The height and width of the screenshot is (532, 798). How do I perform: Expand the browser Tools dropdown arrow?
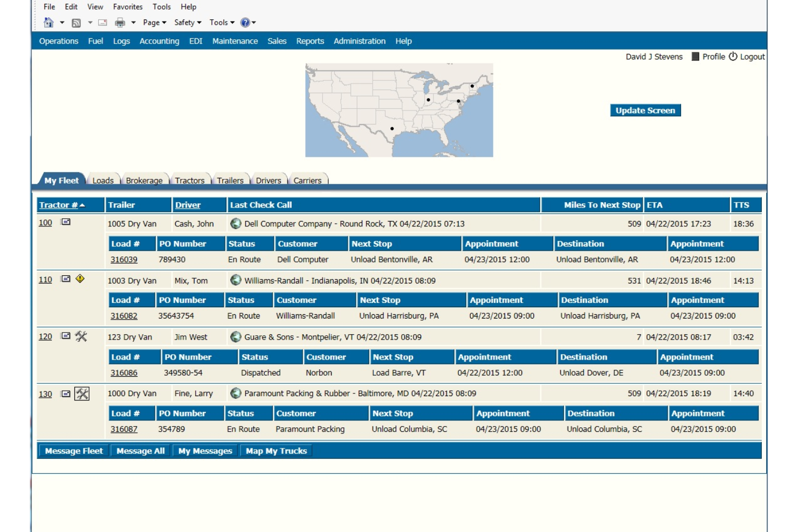pyautogui.click(x=233, y=23)
